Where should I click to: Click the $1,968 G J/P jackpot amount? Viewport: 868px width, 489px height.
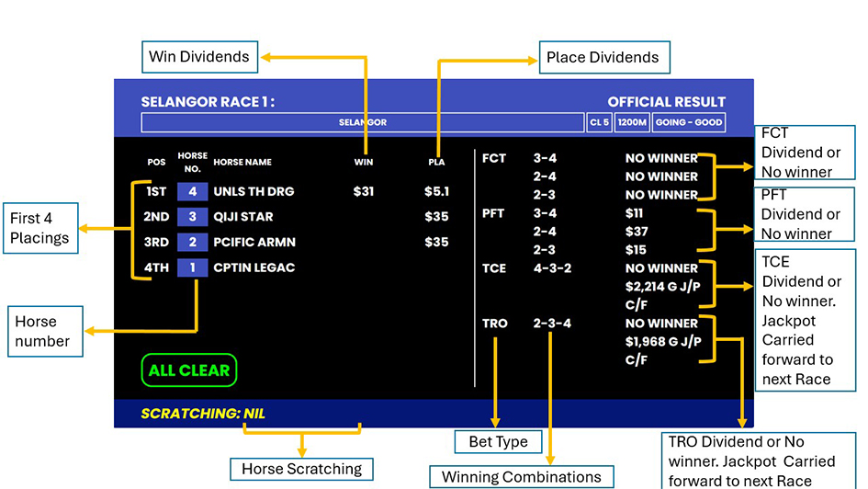coord(663,342)
